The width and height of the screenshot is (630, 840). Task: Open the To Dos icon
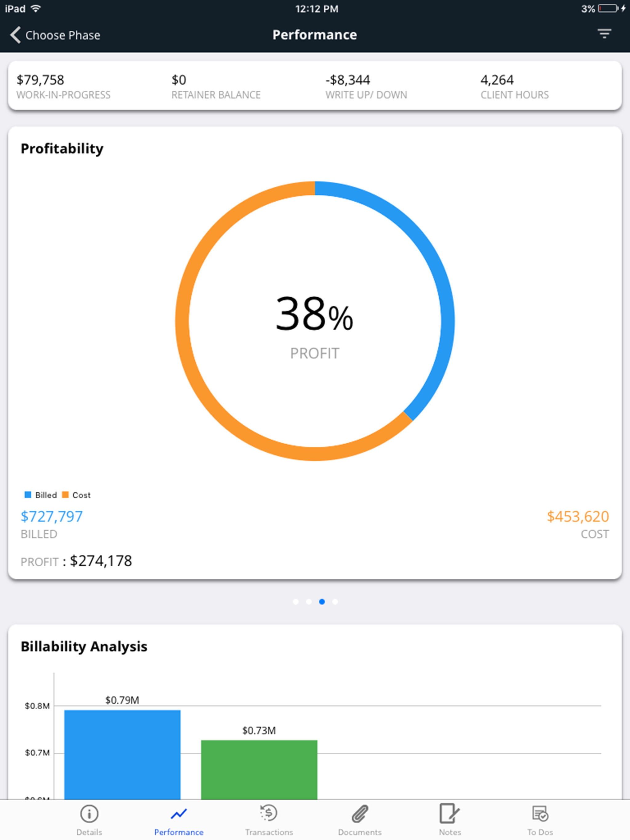[x=540, y=814]
